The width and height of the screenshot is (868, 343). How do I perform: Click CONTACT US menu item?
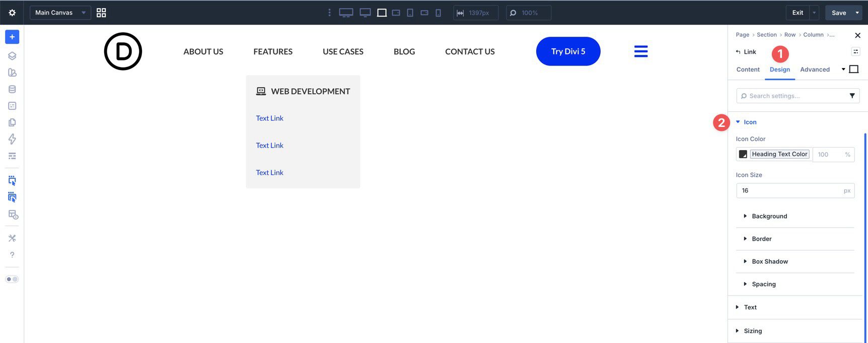(470, 51)
